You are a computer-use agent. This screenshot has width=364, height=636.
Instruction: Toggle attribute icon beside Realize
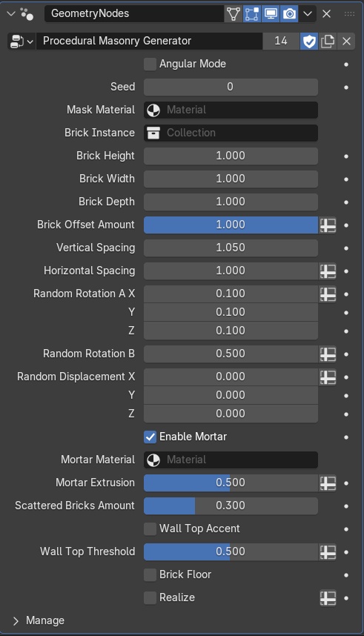[328, 598]
